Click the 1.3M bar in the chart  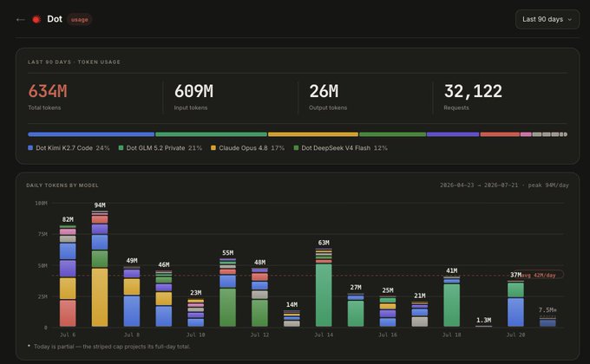point(483,326)
